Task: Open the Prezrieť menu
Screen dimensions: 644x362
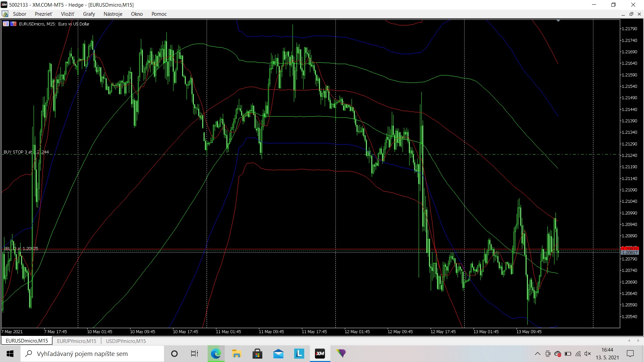Action: click(x=44, y=14)
